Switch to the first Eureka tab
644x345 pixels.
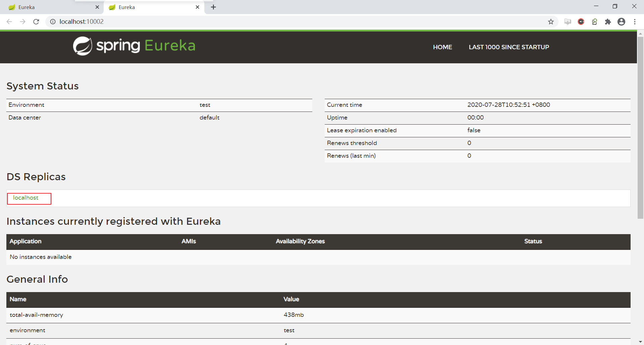[52, 7]
